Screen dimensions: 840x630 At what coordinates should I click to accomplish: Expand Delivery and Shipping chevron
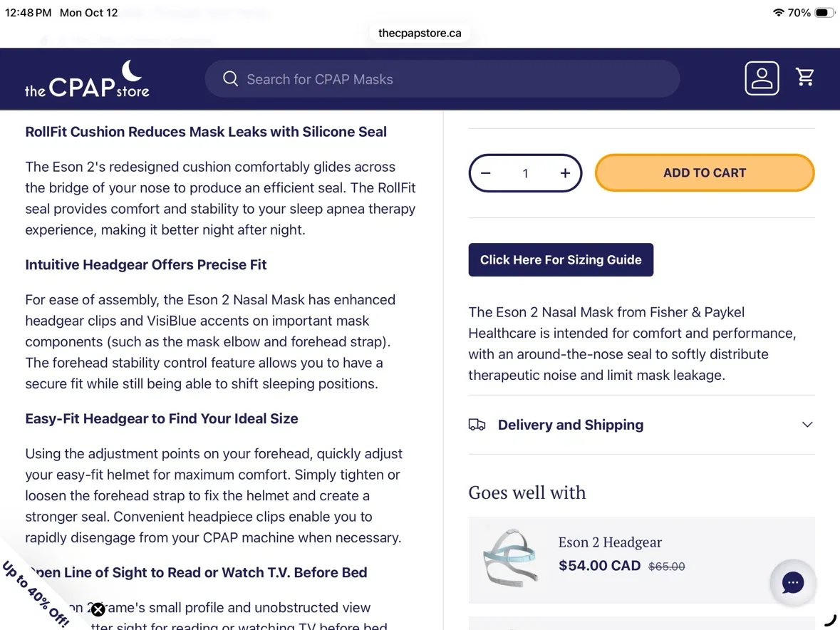pos(807,425)
